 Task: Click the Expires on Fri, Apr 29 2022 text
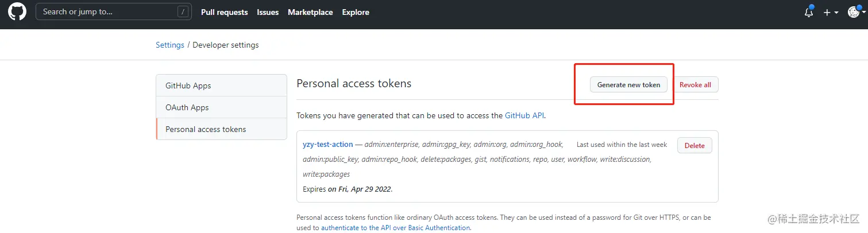[348, 189]
